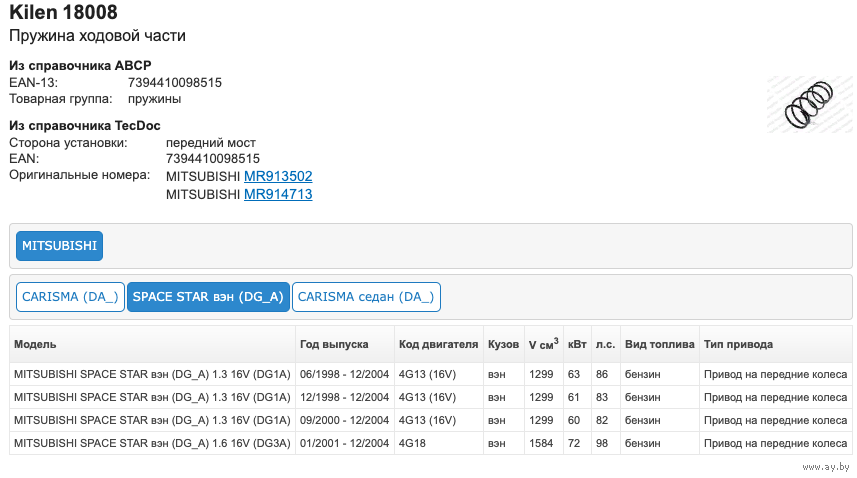The width and height of the screenshot is (857, 478).
Task: Select SPACE STAR вэн (DG_A) tab
Action: click(208, 297)
